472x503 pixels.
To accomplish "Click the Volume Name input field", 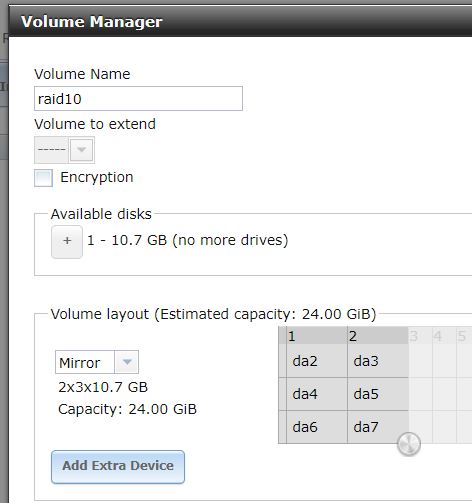I will (138, 99).
